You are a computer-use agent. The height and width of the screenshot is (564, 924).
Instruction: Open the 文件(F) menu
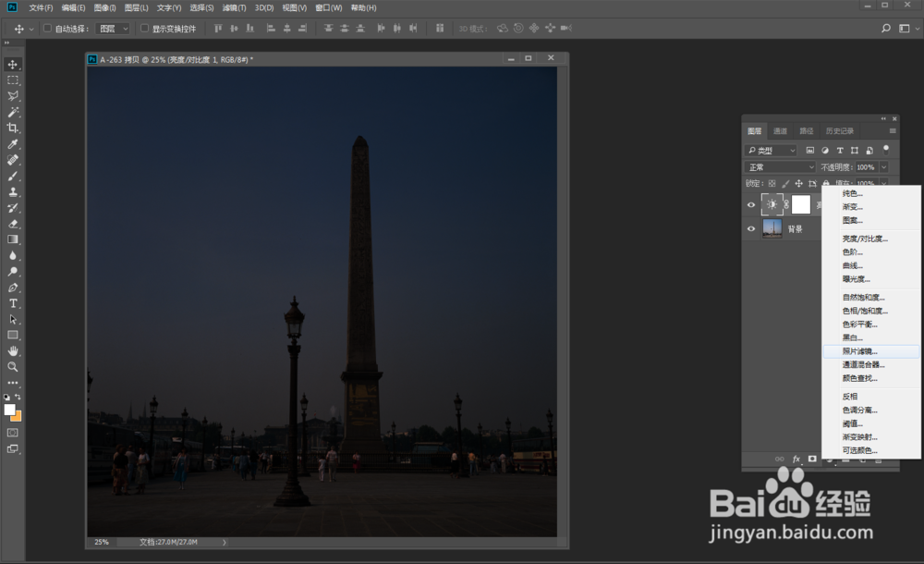pyautogui.click(x=41, y=7)
